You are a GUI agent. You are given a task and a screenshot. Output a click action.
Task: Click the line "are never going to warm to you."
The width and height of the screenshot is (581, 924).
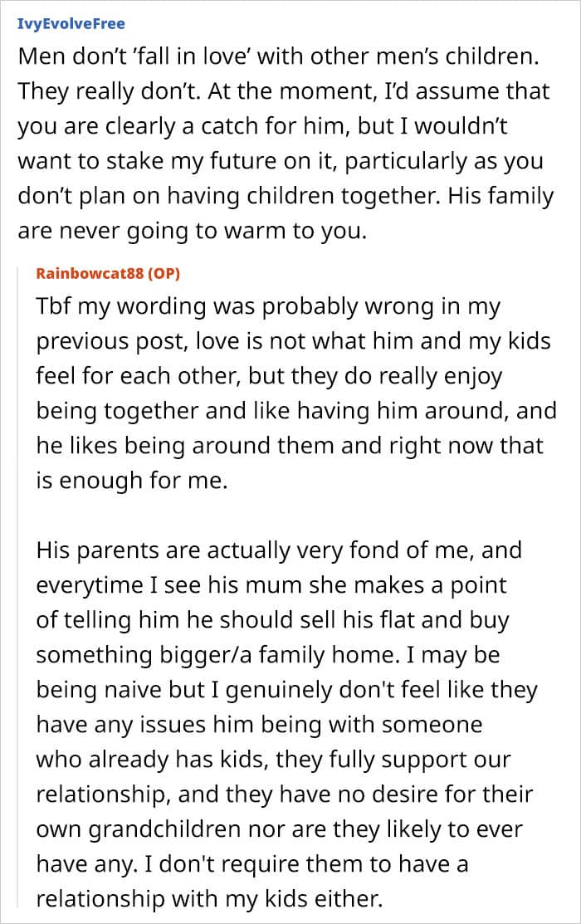point(192,230)
